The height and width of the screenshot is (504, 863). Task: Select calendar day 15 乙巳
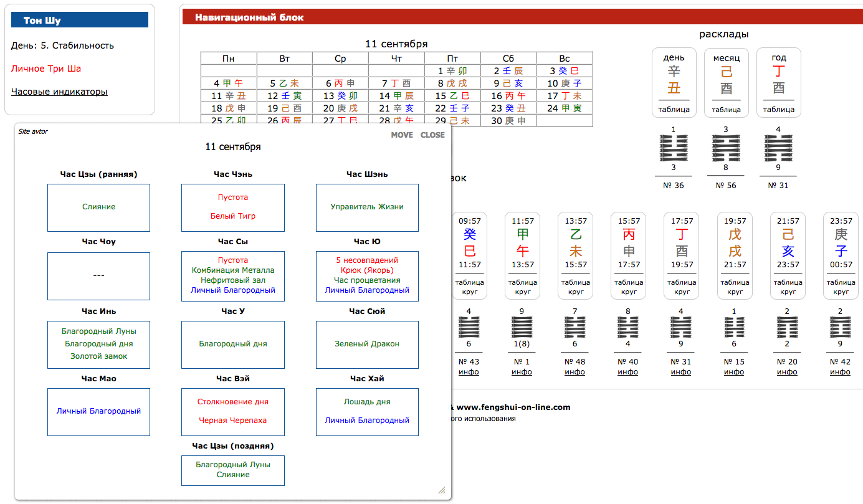pos(452,96)
